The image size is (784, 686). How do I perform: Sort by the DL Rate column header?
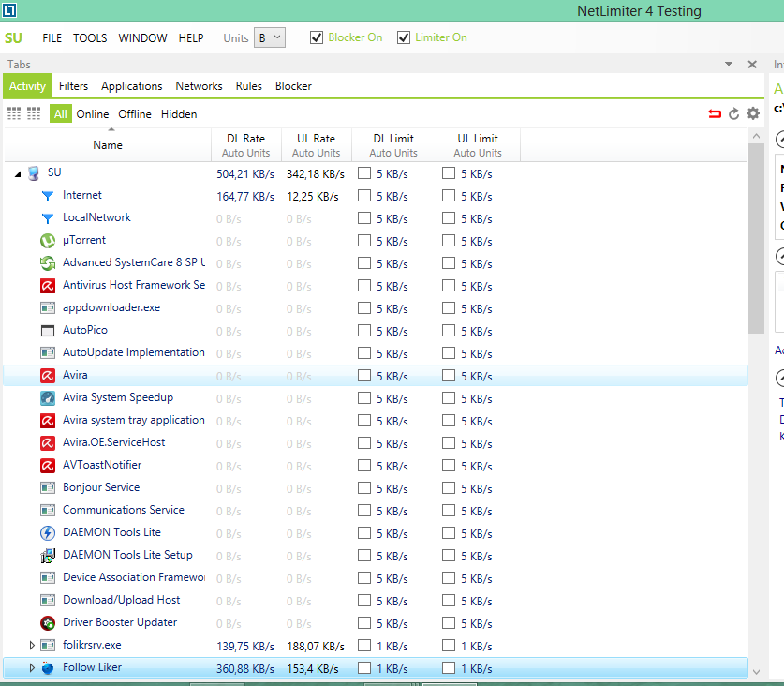246,145
